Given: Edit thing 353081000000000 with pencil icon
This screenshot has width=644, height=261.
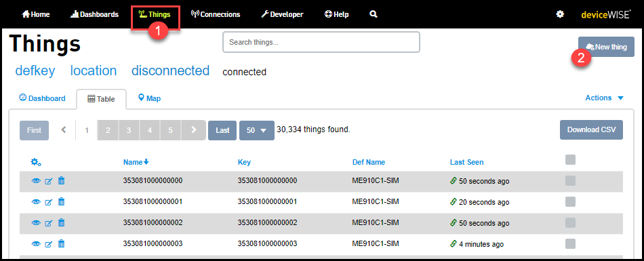Looking at the screenshot, I should point(48,181).
